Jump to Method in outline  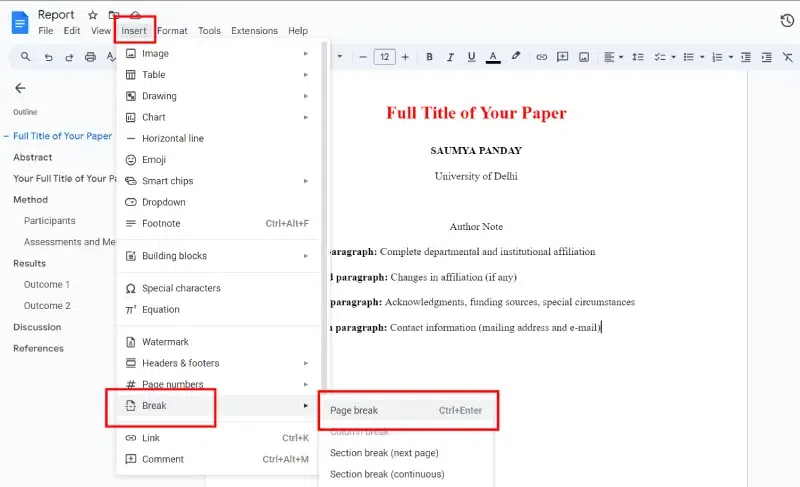point(31,200)
